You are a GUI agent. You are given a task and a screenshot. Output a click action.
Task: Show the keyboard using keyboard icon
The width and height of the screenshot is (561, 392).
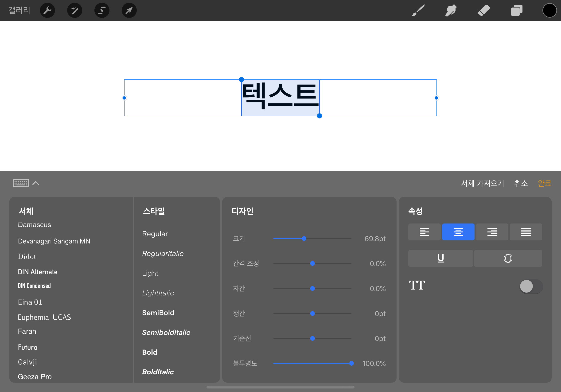tap(21, 183)
